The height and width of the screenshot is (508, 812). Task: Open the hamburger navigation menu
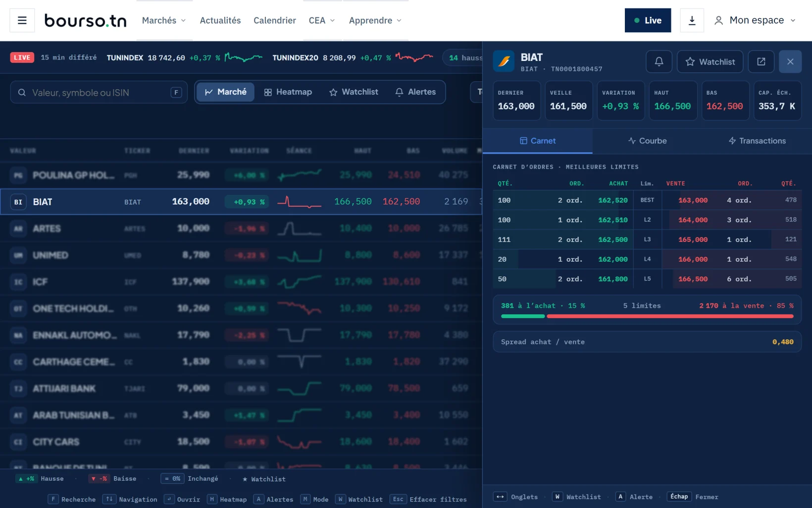tap(22, 20)
